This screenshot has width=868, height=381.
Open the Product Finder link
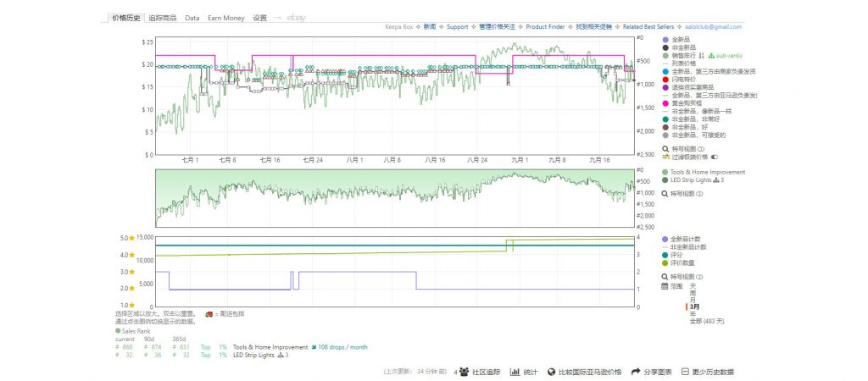545,27
